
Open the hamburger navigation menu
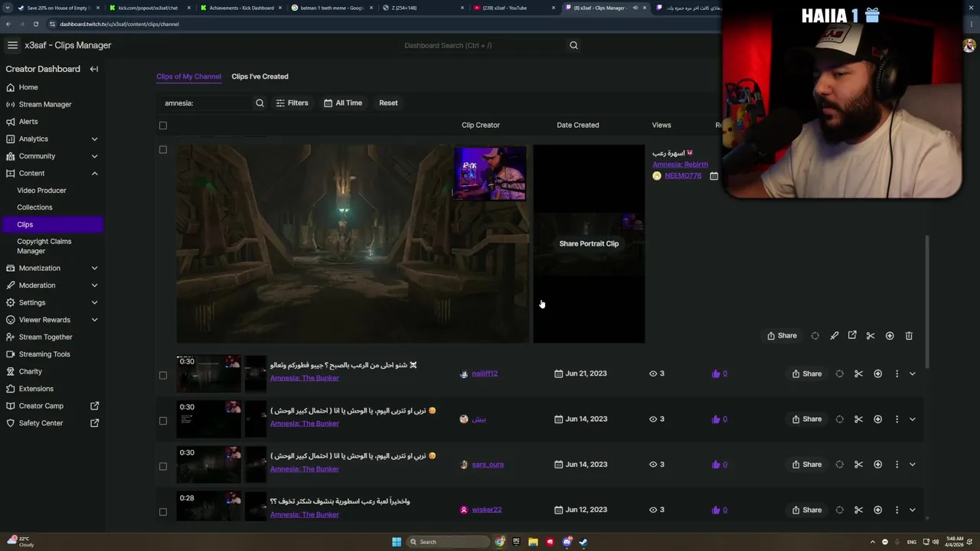pyautogui.click(x=12, y=45)
